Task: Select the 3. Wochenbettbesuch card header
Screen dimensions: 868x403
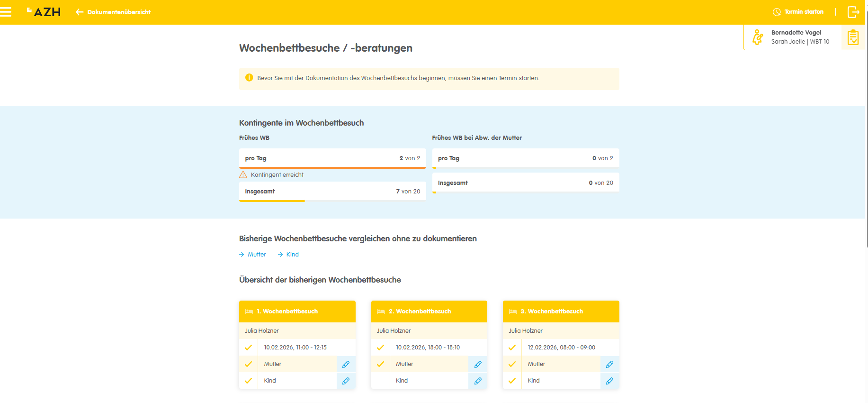Action: [561, 311]
